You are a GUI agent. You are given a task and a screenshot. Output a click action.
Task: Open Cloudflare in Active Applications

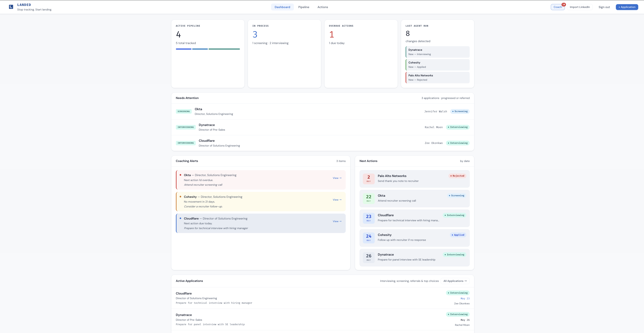coord(323,298)
